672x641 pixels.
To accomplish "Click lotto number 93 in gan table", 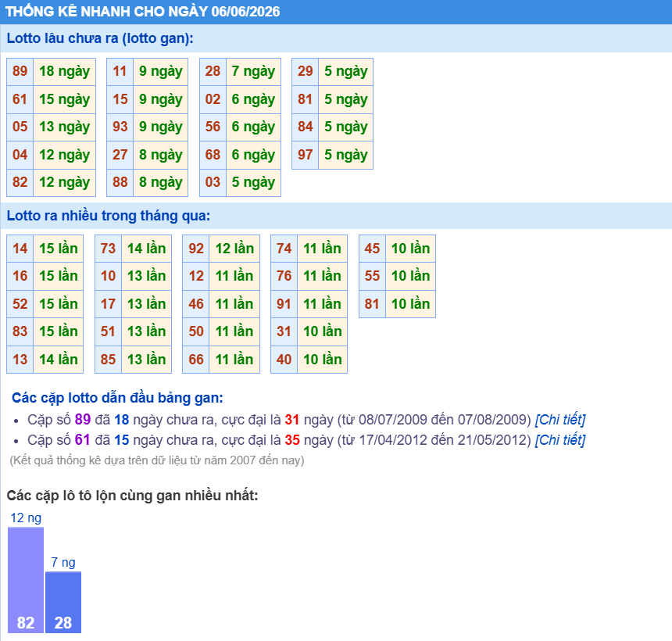I will click(120, 127).
